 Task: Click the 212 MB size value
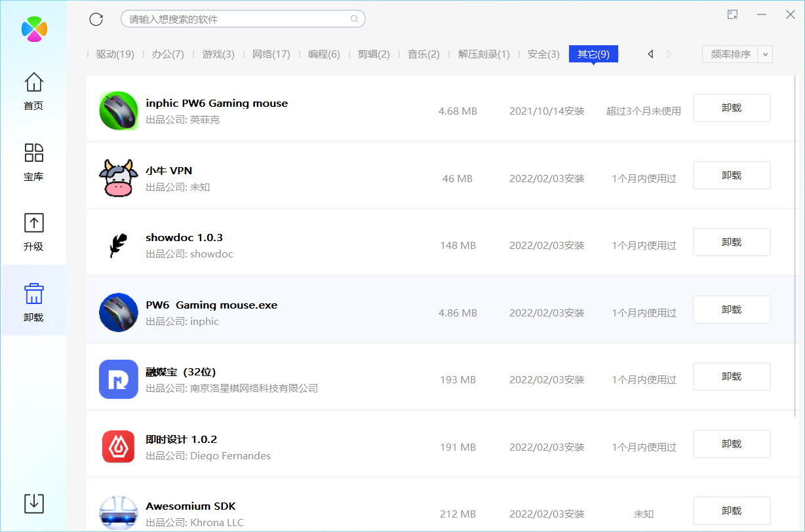[x=458, y=514]
